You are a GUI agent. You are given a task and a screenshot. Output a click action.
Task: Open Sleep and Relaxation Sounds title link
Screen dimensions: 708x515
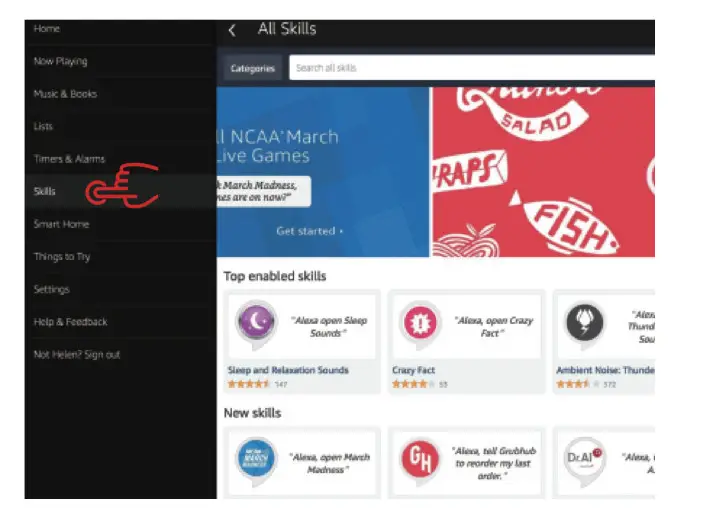pyautogui.click(x=288, y=370)
